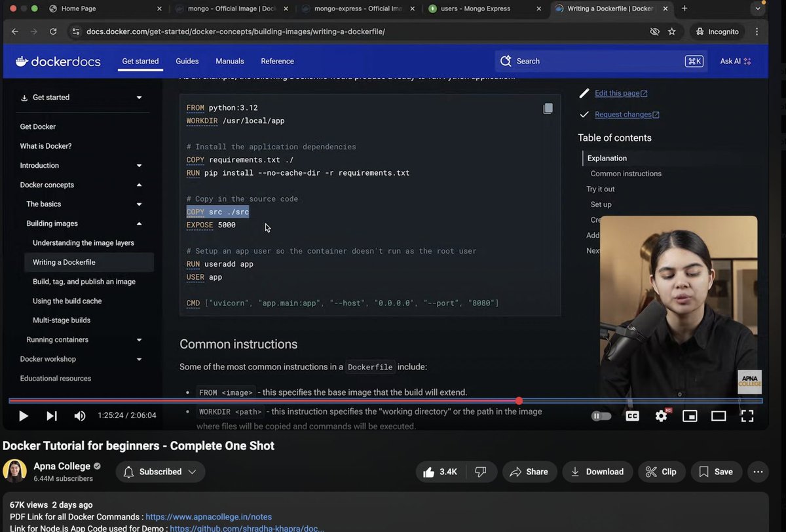This screenshot has width=786, height=532.
Task: Dislike the video
Action: (x=480, y=472)
